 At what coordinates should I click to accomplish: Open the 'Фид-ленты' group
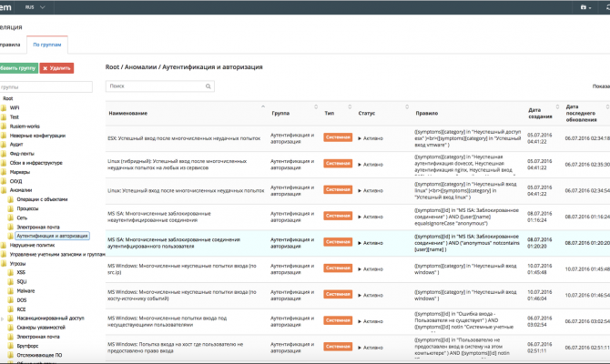(x=22, y=154)
